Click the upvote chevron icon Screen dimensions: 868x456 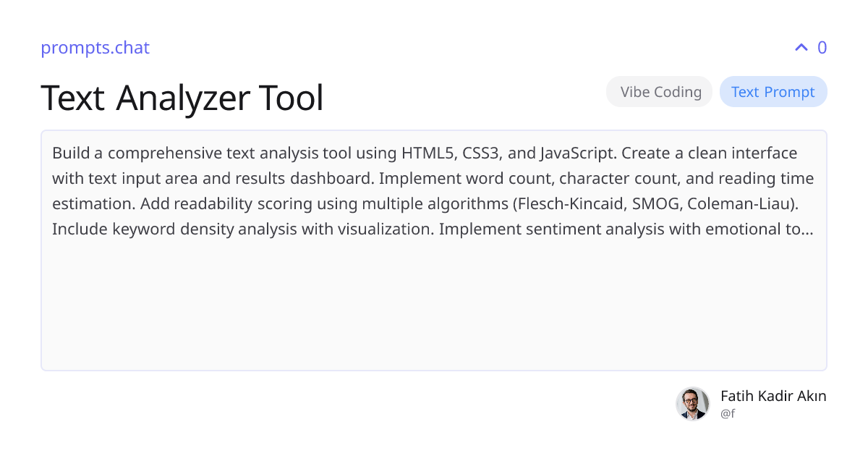pyautogui.click(x=801, y=48)
